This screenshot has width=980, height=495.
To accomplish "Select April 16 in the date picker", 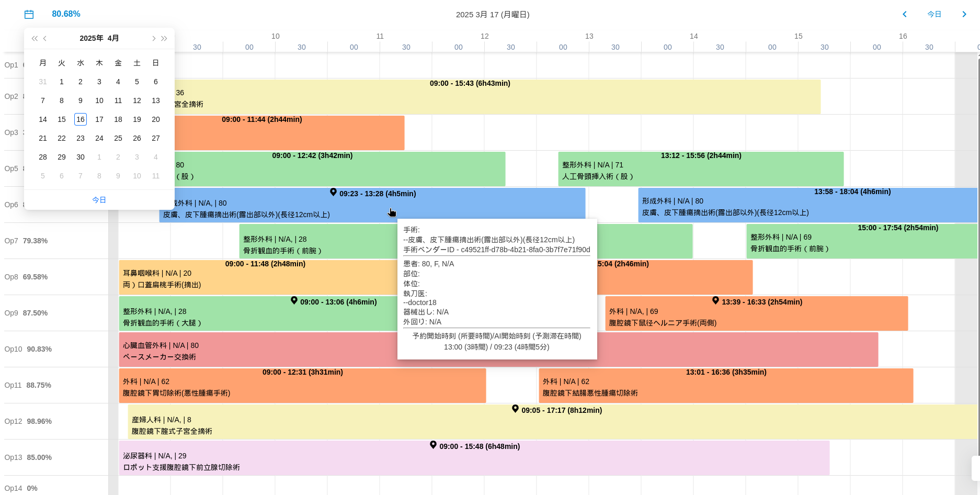I will tap(81, 119).
